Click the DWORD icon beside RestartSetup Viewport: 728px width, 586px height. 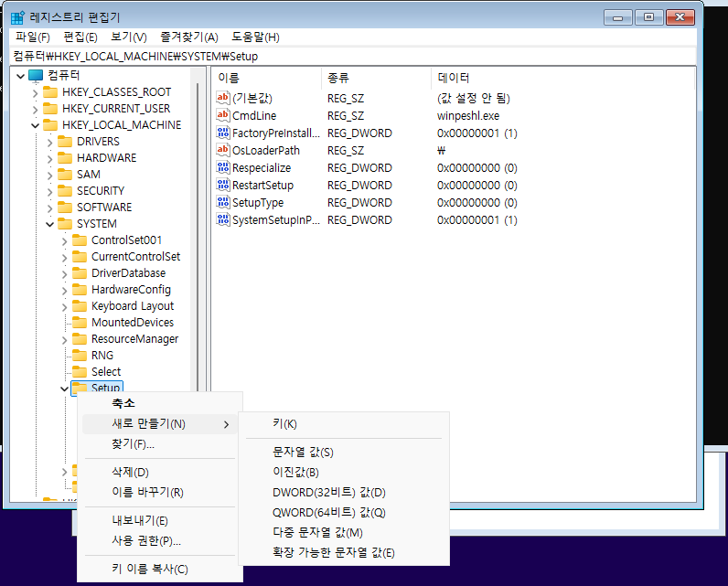tap(223, 185)
